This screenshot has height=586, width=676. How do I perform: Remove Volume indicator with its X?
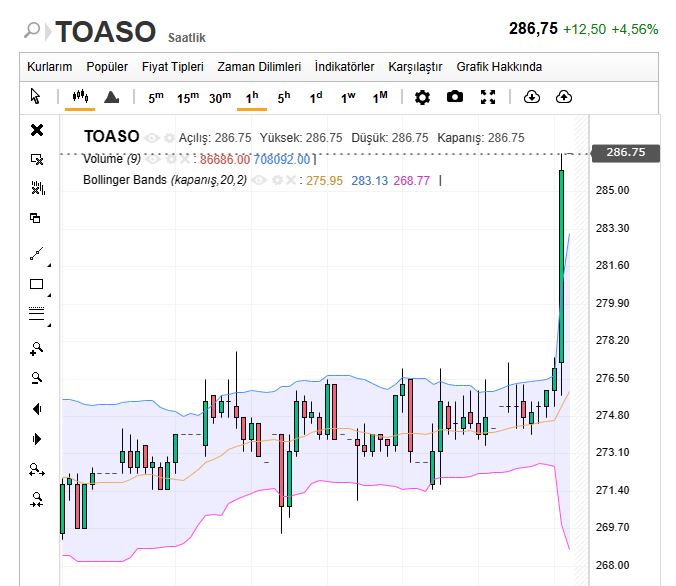[x=185, y=159]
